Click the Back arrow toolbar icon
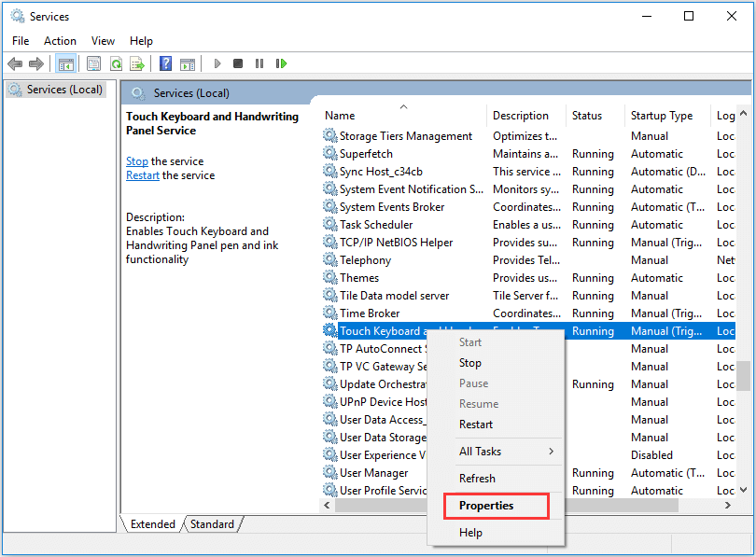This screenshot has width=756, height=557. click(15, 63)
